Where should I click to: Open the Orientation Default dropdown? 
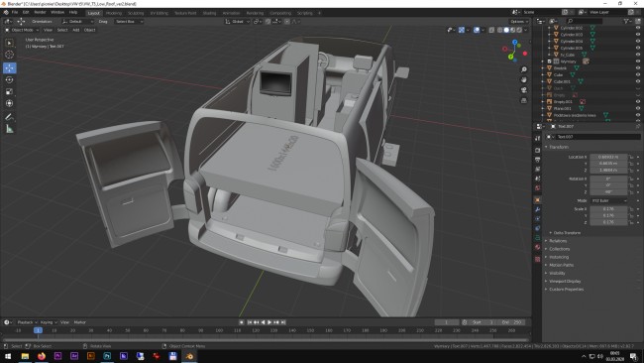tap(77, 22)
